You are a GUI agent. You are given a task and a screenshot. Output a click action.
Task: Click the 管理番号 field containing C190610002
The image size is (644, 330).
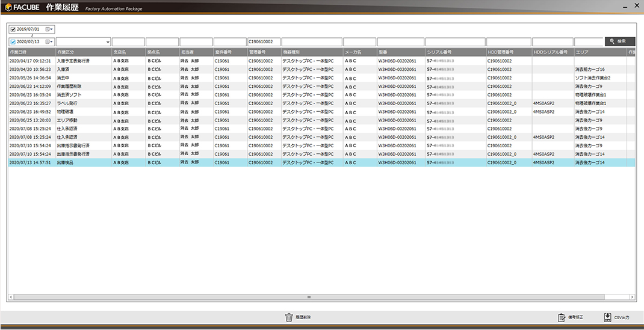[x=264, y=41]
